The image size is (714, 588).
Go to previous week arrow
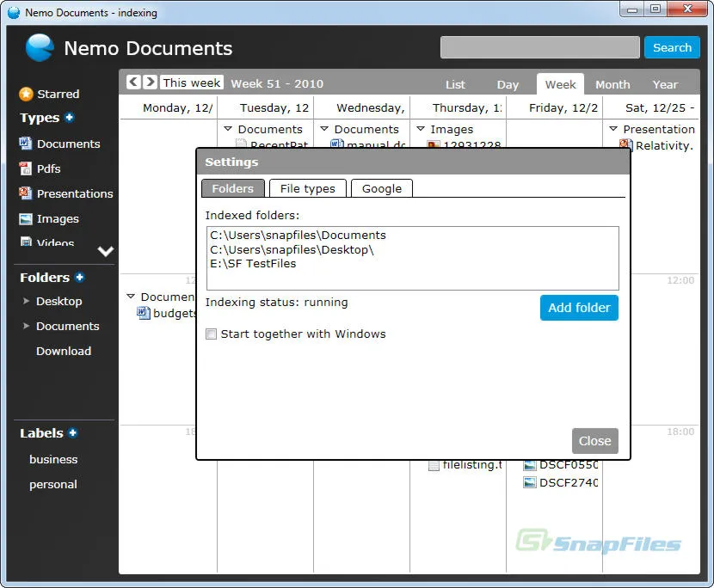pyautogui.click(x=133, y=82)
